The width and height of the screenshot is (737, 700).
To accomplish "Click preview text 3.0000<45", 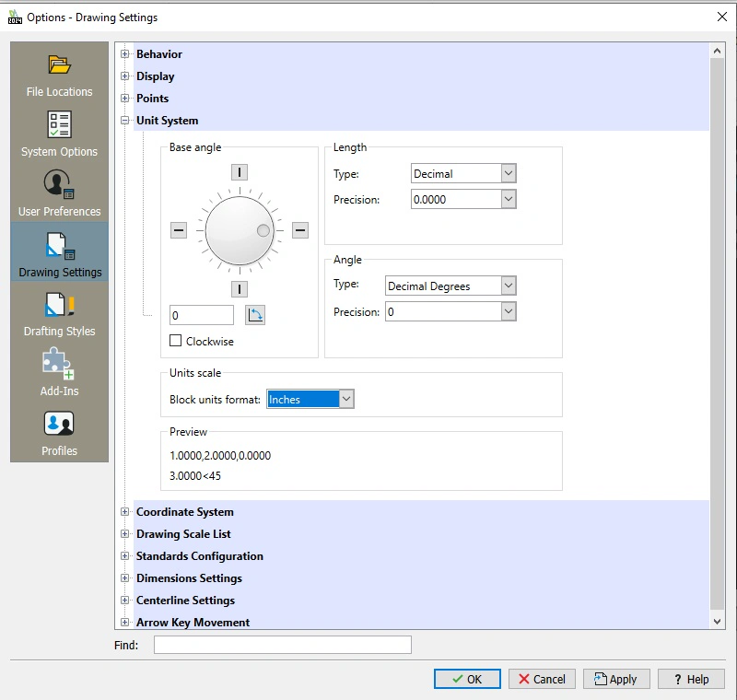I will pyautogui.click(x=195, y=475).
